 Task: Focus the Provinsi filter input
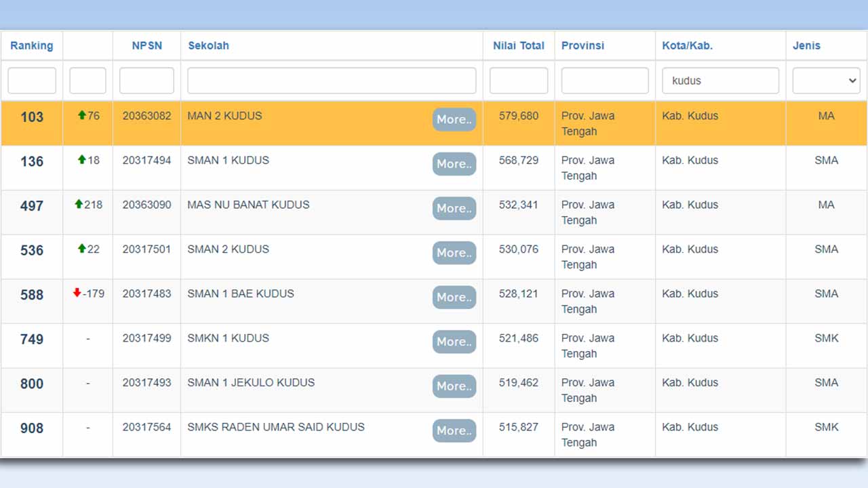(605, 81)
